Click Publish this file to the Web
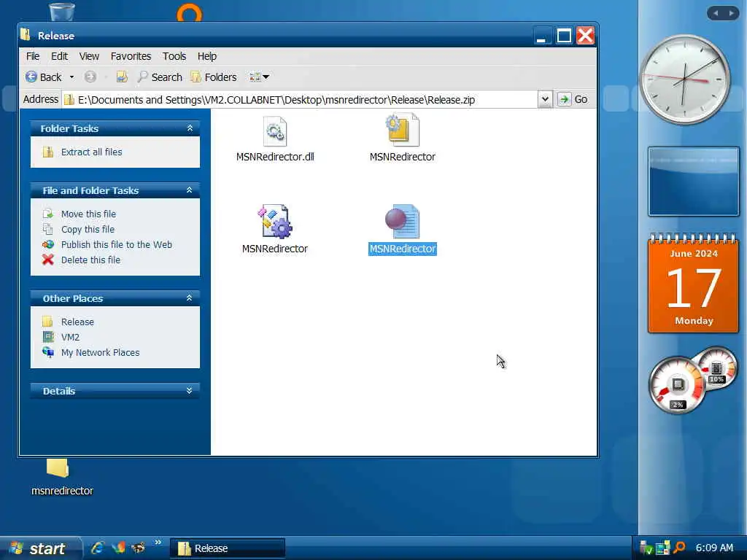The height and width of the screenshot is (560, 747). [117, 244]
